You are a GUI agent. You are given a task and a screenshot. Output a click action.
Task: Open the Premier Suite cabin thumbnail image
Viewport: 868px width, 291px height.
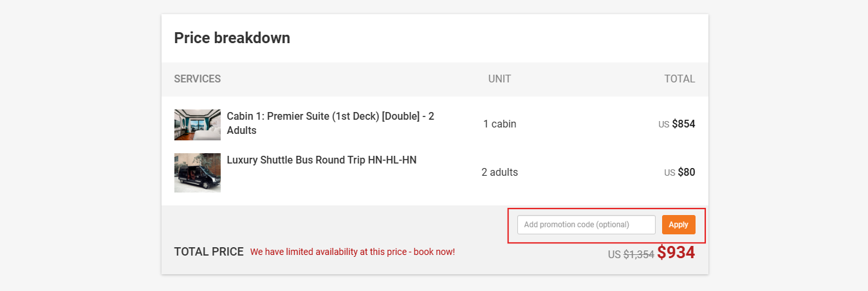198,125
